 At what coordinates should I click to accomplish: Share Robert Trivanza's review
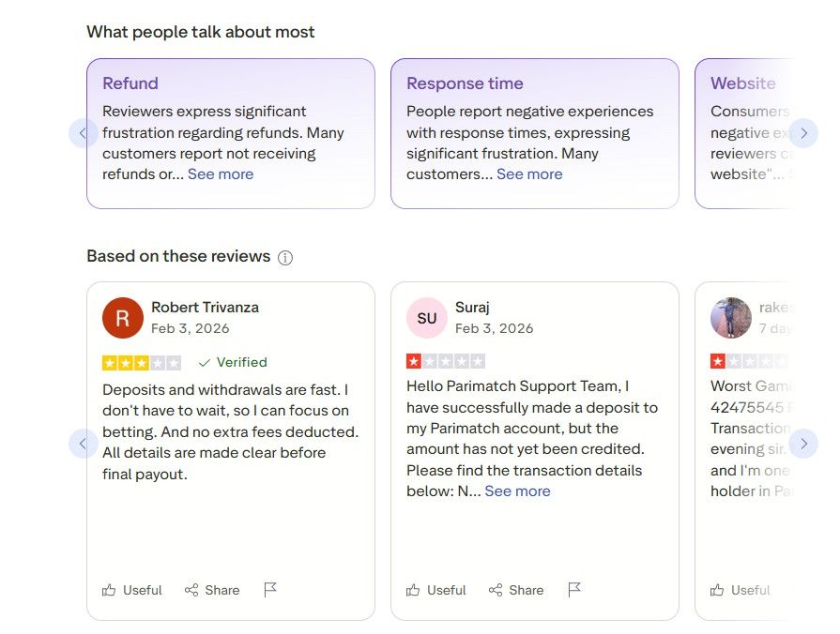[212, 590]
